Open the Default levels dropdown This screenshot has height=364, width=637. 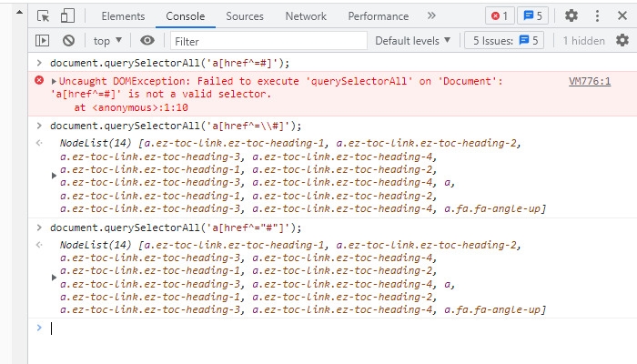412,40
